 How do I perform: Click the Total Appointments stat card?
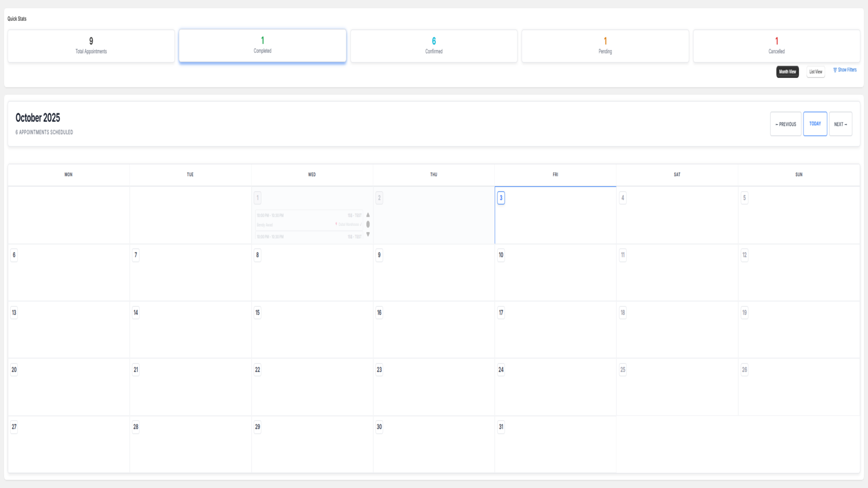(91, 46)
